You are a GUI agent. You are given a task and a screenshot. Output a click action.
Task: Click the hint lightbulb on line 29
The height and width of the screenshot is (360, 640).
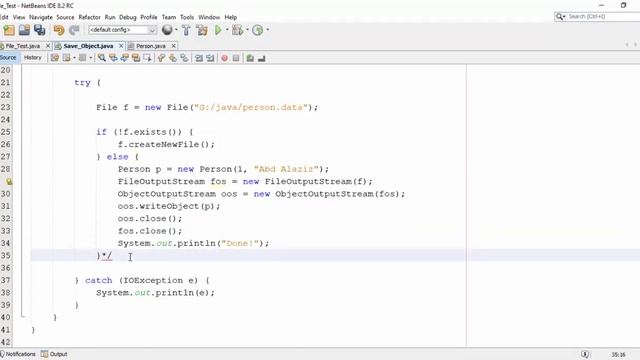9,182
